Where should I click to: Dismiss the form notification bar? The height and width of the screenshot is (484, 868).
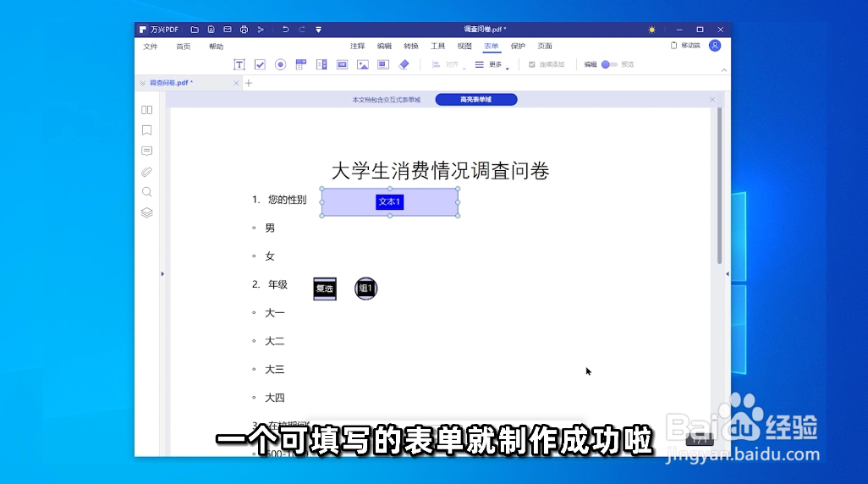712,100
